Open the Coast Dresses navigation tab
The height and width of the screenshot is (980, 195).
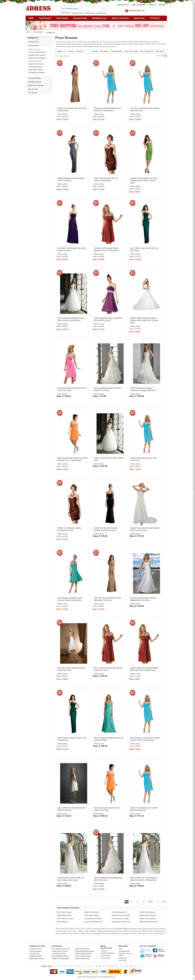tap(45, 18)
